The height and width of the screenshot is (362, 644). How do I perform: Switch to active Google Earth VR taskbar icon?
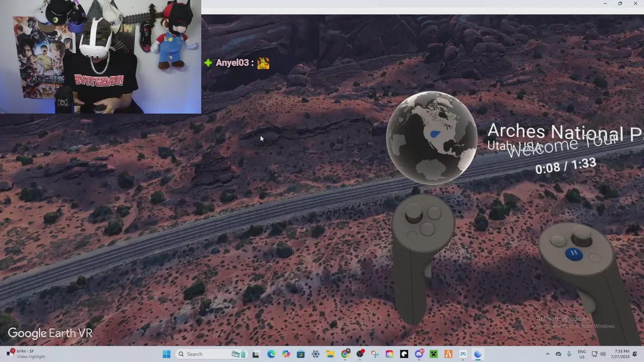coord(477,354)
